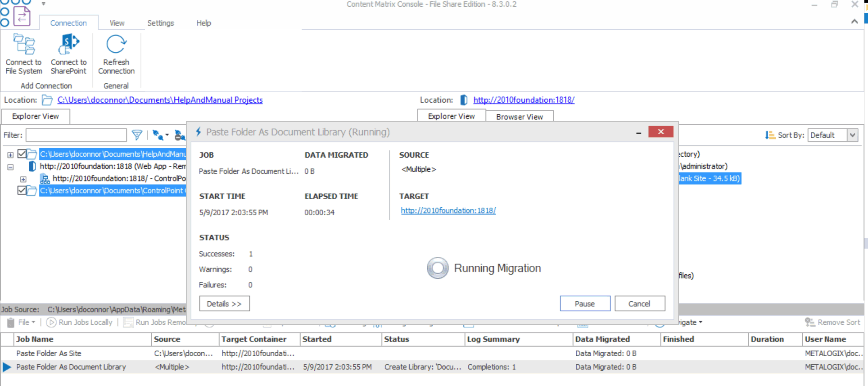868x386 pixels.
Task: Click the Sort By icon
Action: coord(770,135)
